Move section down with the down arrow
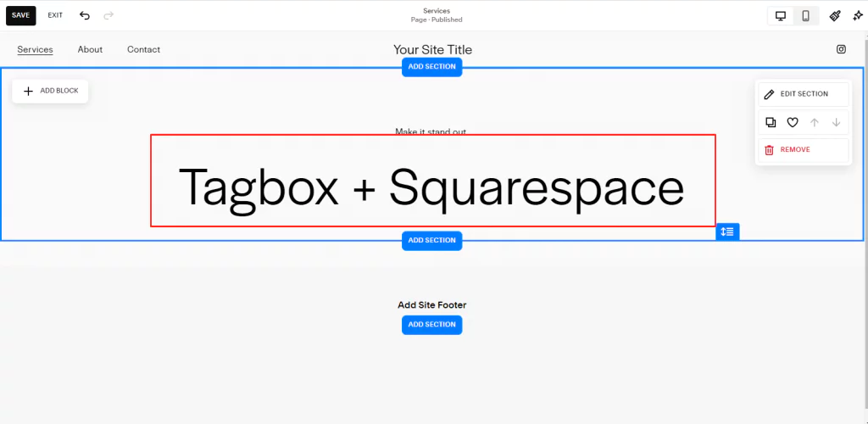The image size is (868, 424). pos(837,122)
